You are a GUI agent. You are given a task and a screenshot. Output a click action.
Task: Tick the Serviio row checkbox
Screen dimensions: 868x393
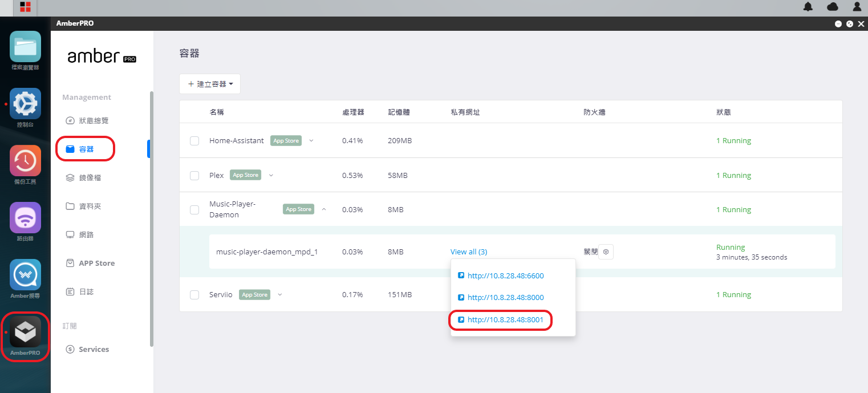tap(194, 295)
